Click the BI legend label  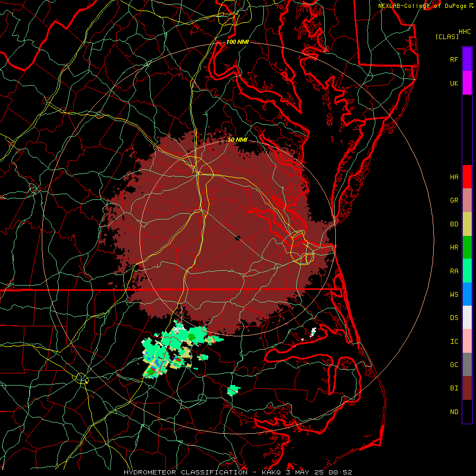tap(454, 388)
